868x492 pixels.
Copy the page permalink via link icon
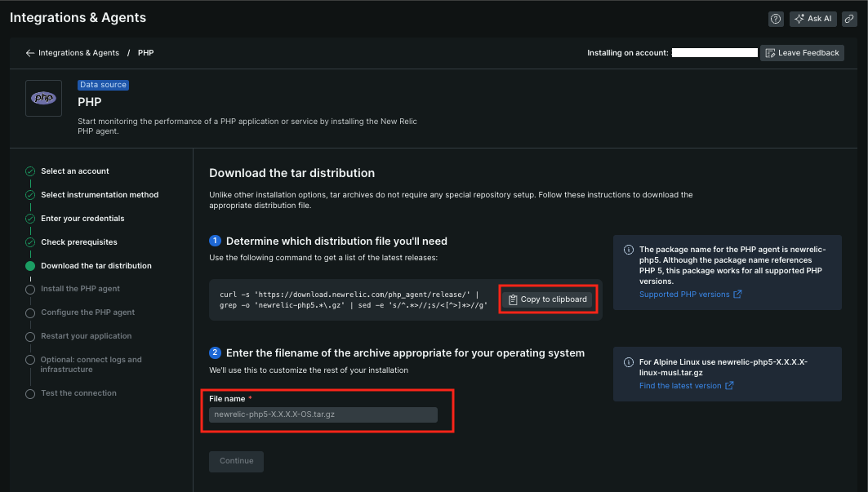point(849,19)
